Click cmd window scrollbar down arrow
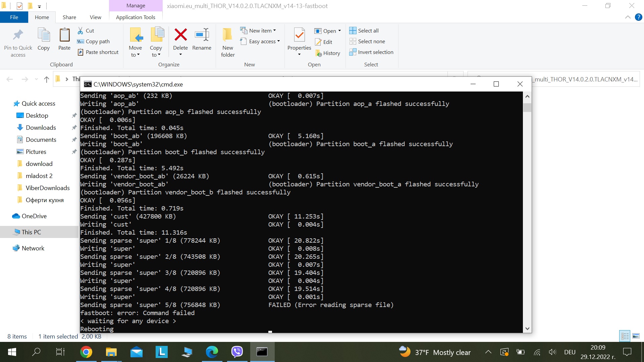The image size is (644, 362). [x=527, y=329]
